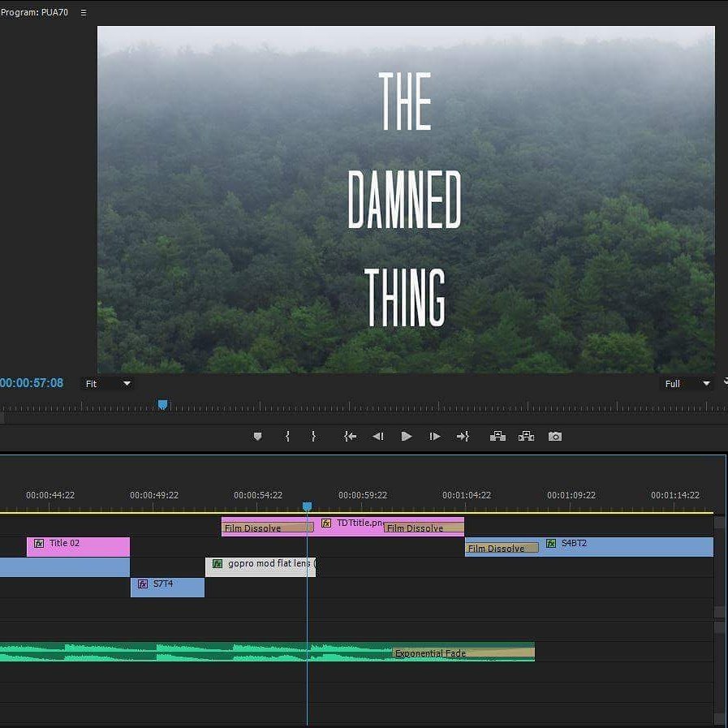
Task: Click the fx badge on S7T4
Action: [x=143, y=584]
